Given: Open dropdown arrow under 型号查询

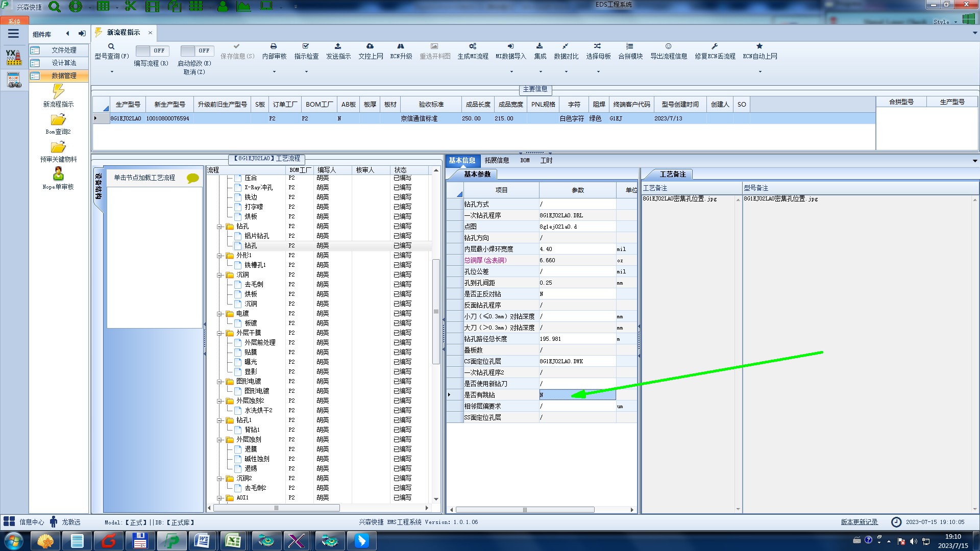Looking at the screenshot, I should [x=112, y=71].
